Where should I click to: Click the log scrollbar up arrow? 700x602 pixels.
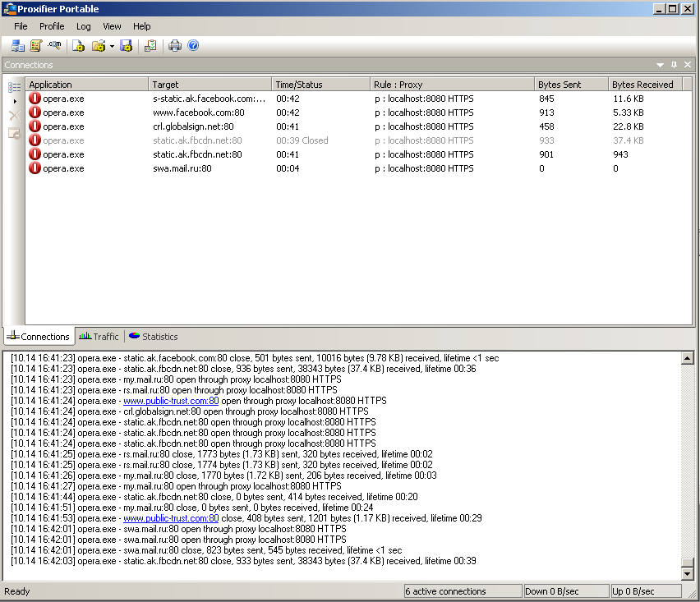(687, 358)
